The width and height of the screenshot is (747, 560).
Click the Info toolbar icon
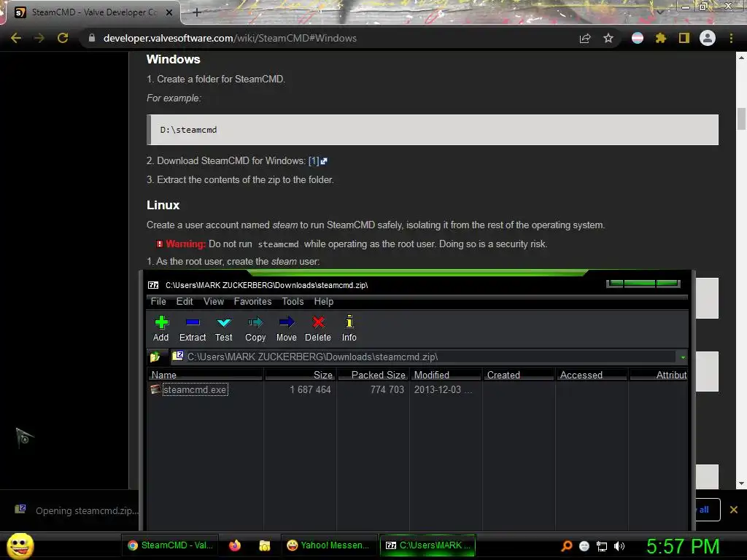(x=349, y=329)
